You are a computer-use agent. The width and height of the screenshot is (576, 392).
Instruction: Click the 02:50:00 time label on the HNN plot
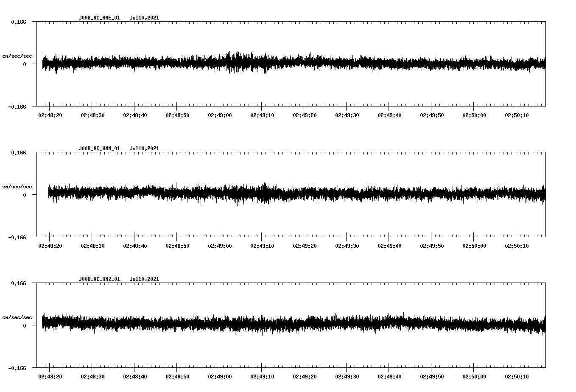(474, 246)
